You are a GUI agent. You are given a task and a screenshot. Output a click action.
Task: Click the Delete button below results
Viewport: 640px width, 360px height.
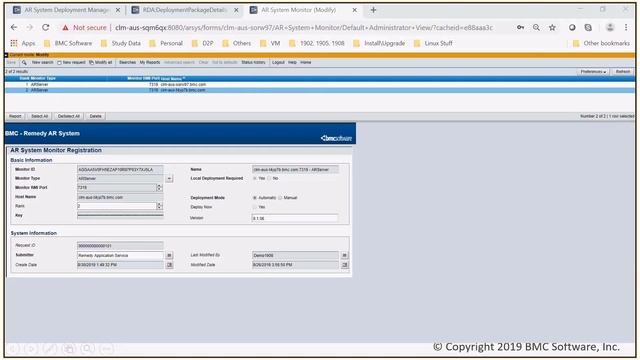pyautogui.click(x=96, y=116)
